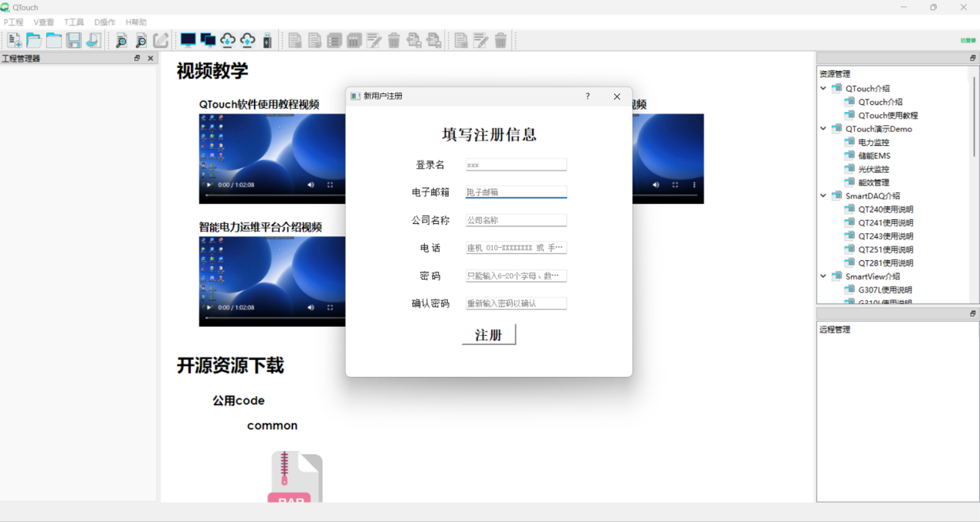Screen dimensions: 980x522
Task: Select 储能EMS in the resource tree
Action: [873, 156]
